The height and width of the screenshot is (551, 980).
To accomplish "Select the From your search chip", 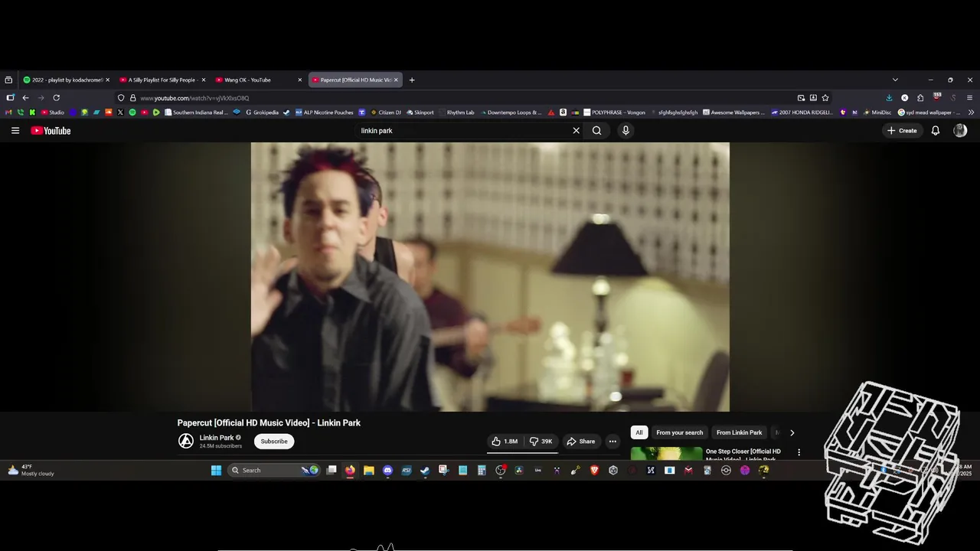I will (679, 432).
